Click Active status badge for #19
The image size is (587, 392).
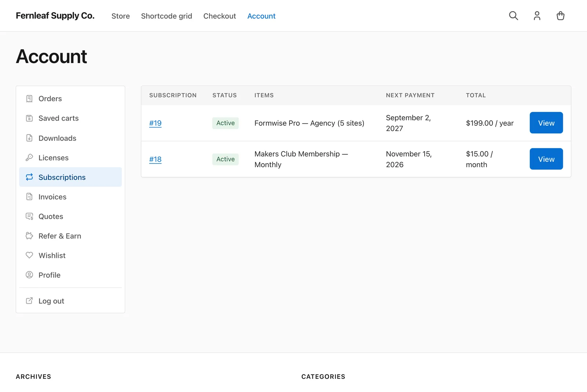click(225, 123)
